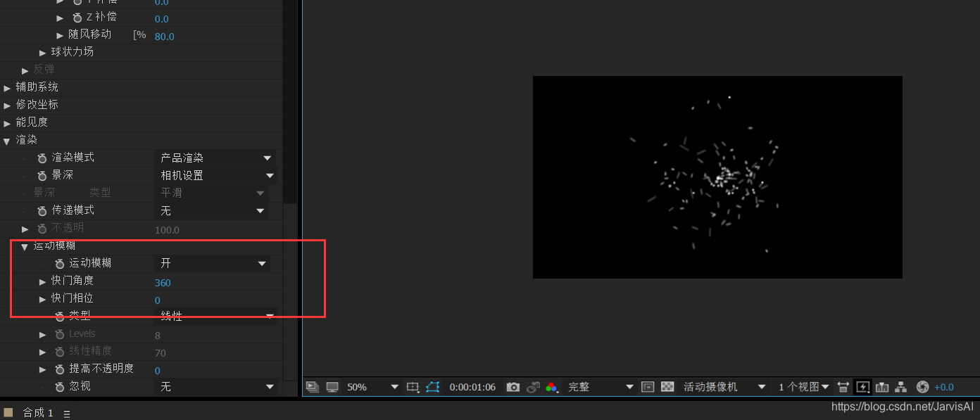Open the 忽视 dropdown set to 无
The image size is (980, 420).
tap(215, 386)
